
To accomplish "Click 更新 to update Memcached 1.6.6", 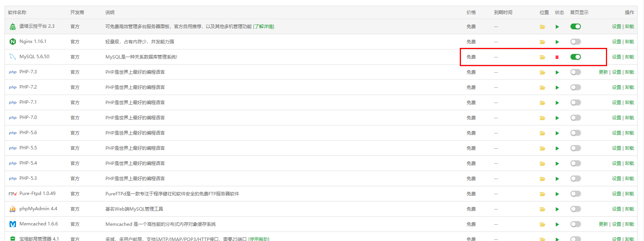I will (603, 224).
